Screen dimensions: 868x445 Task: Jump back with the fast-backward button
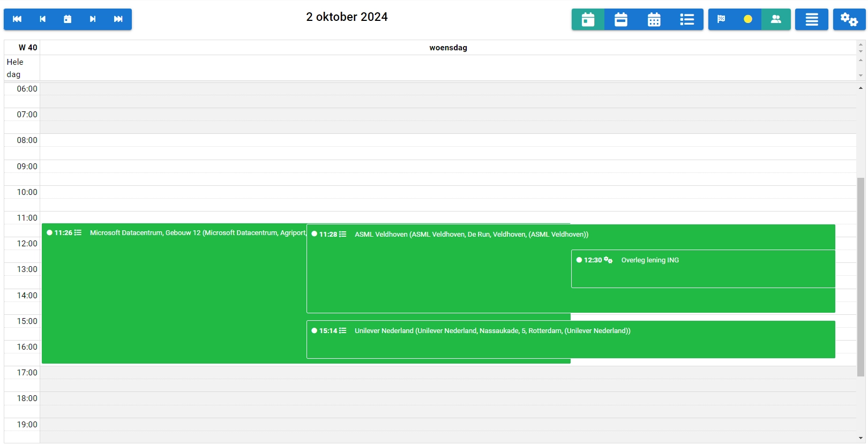(17, 19)
